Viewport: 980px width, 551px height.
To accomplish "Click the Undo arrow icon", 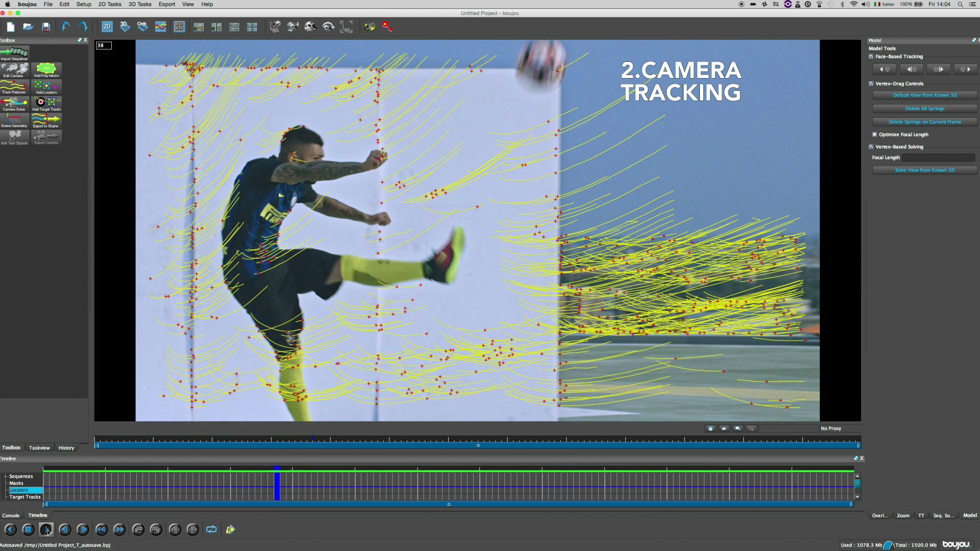I will click(66, 27).
